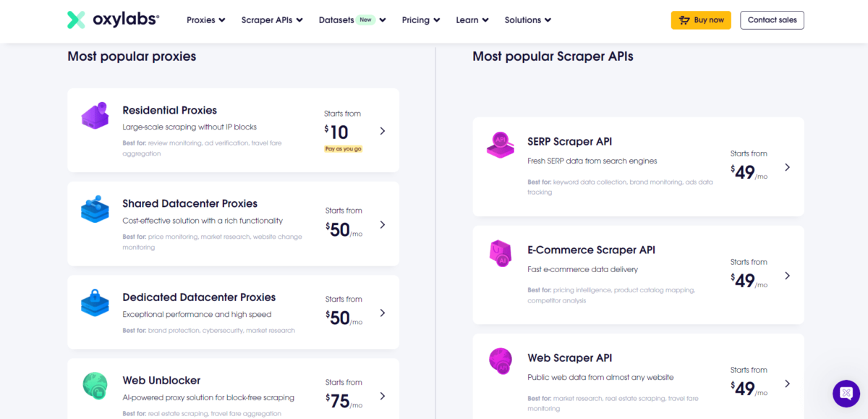Click the arrow on the Web Unblocker card

point(383,396)
